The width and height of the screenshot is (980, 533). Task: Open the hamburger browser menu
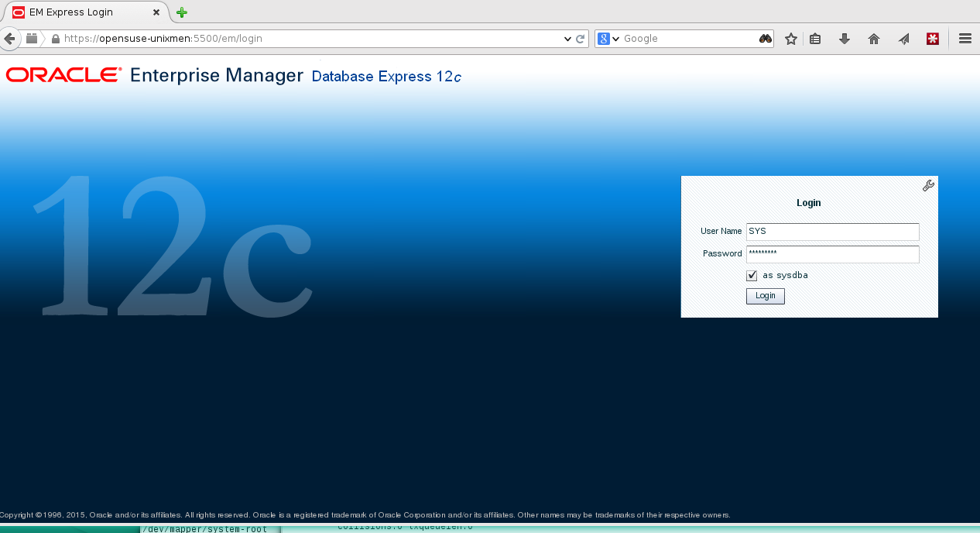(x=965, y=39)
